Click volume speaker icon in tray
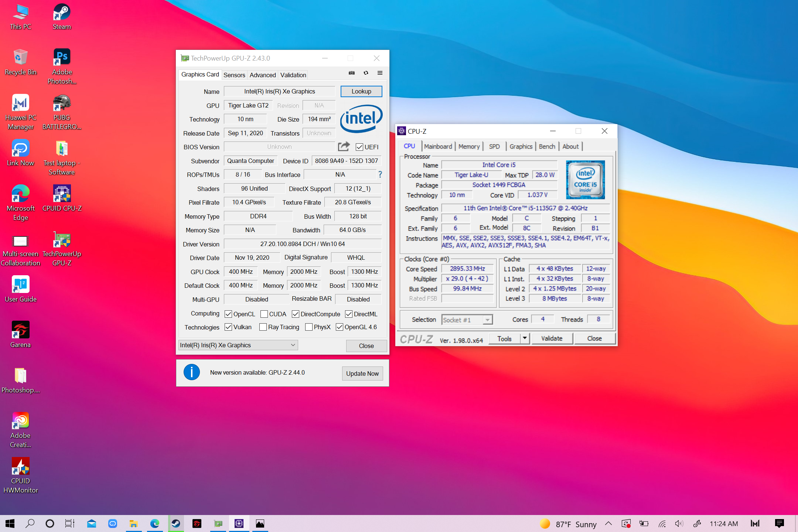The height and width of the screenshot is (532, 798). pyautogui.click(x=679, y=524)
